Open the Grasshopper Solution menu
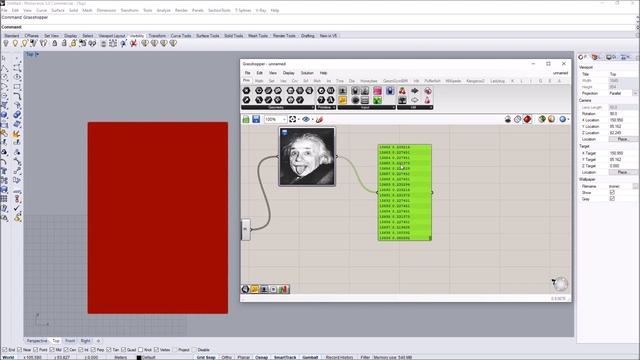The height and width of the screenshot is (360, 640). coord(307,73)
